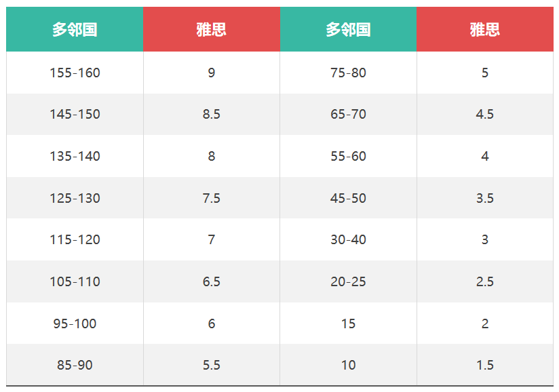Click the cell showing 135-140
This screenshot has width=559, height=392.
coord(75,156)
